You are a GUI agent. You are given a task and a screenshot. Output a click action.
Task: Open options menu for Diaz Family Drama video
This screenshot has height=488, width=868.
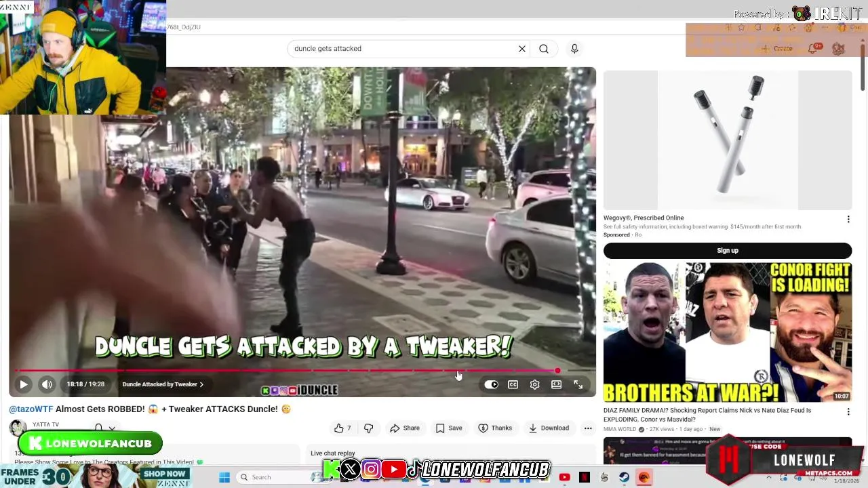tap(848, 411)
